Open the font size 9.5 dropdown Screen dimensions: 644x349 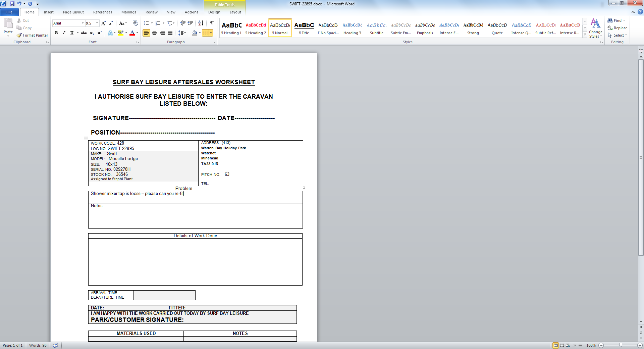pyautogui.click(x=97, y=23)
